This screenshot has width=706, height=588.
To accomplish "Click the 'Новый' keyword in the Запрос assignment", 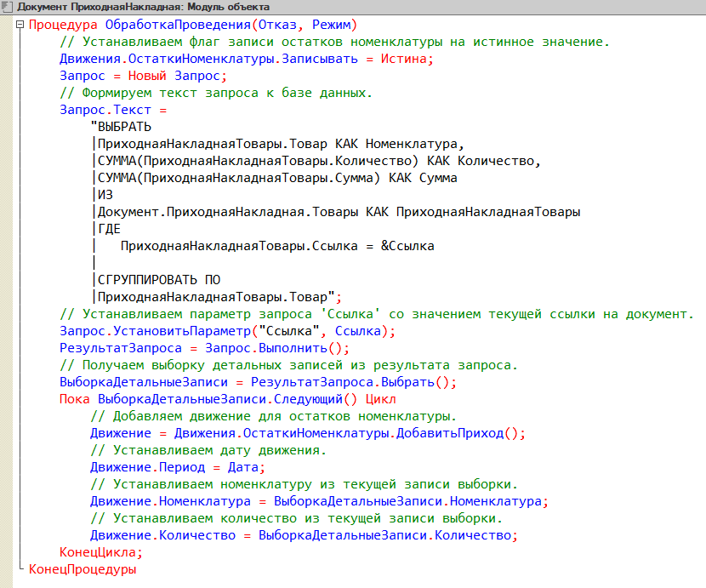I will 147,76.
